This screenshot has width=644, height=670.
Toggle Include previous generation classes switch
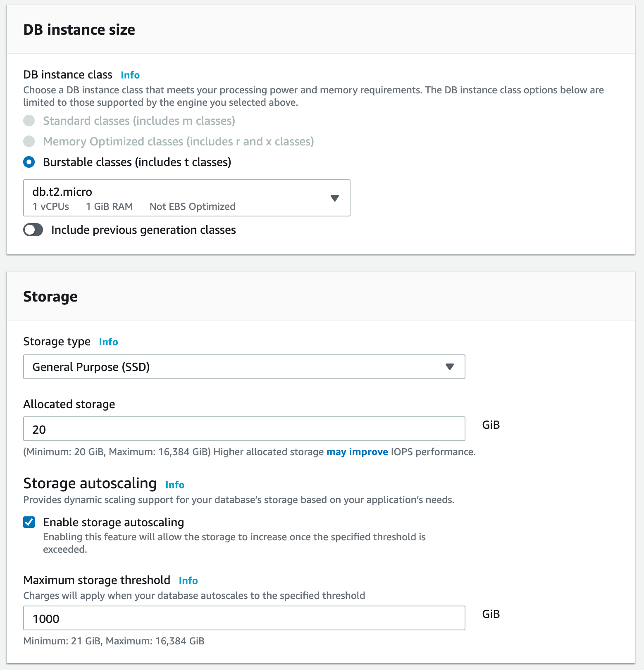click(x=33, y=230)
